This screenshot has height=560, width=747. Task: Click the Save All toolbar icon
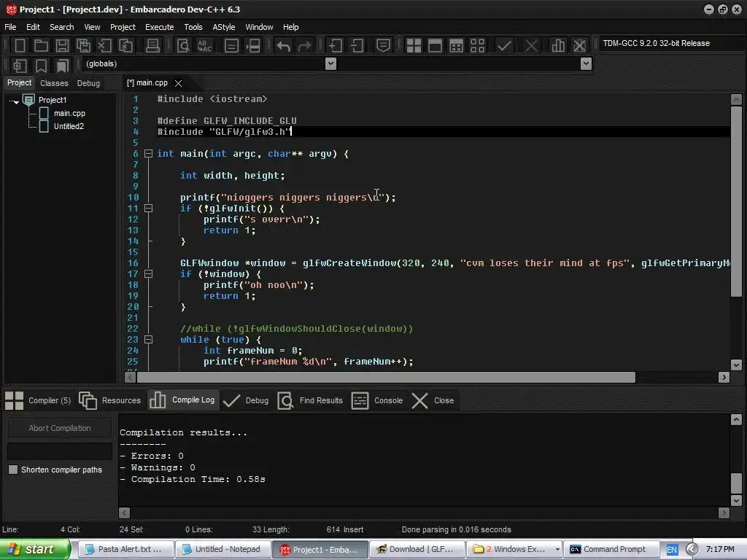(83, 46)
